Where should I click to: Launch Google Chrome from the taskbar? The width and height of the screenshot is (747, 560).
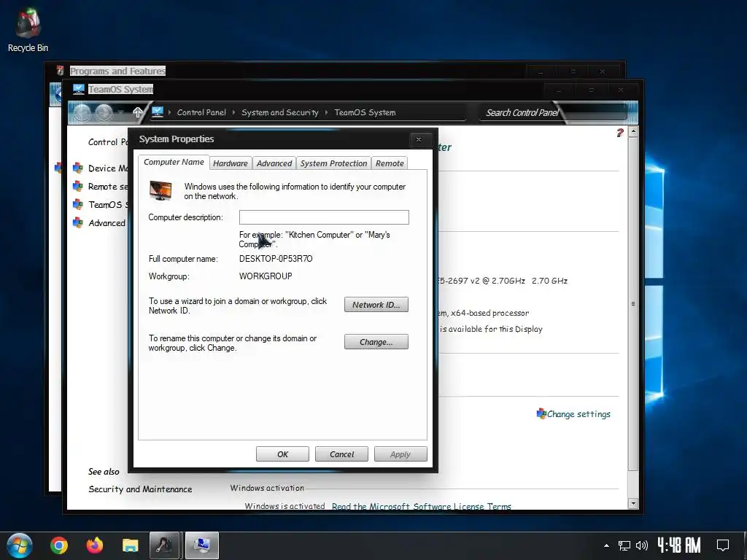pos(58,545)
